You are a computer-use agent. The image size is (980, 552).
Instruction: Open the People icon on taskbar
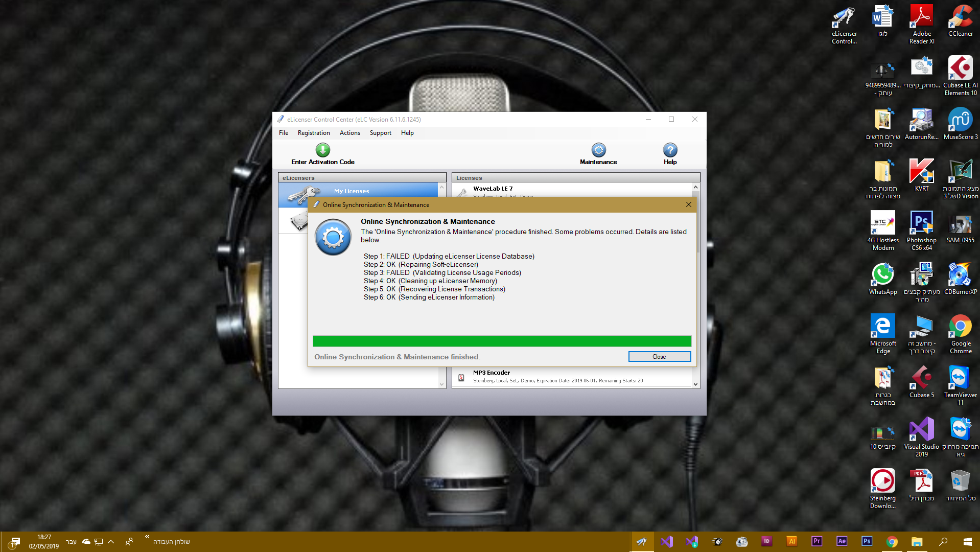pos(129,542)
